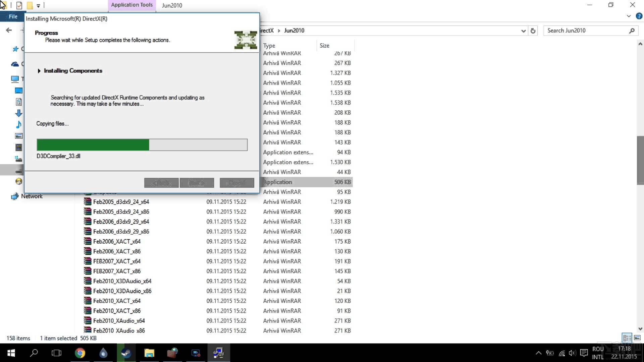Click the Back navigation button

point(9,30)
